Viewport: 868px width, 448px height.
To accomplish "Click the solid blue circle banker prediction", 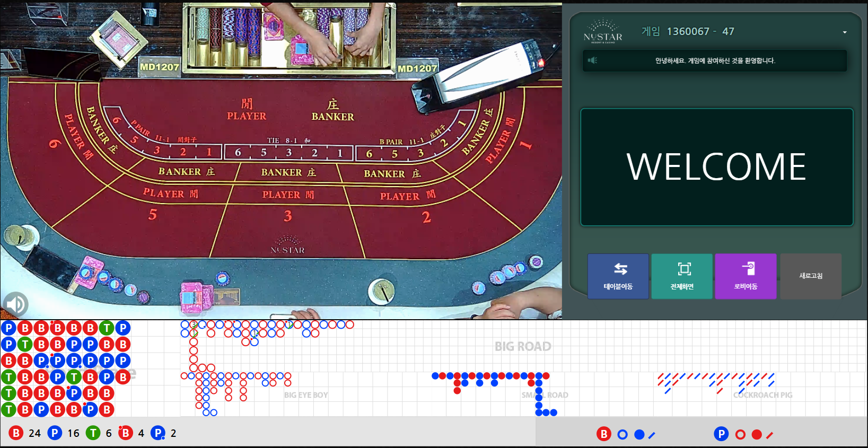I will [639, 435].
